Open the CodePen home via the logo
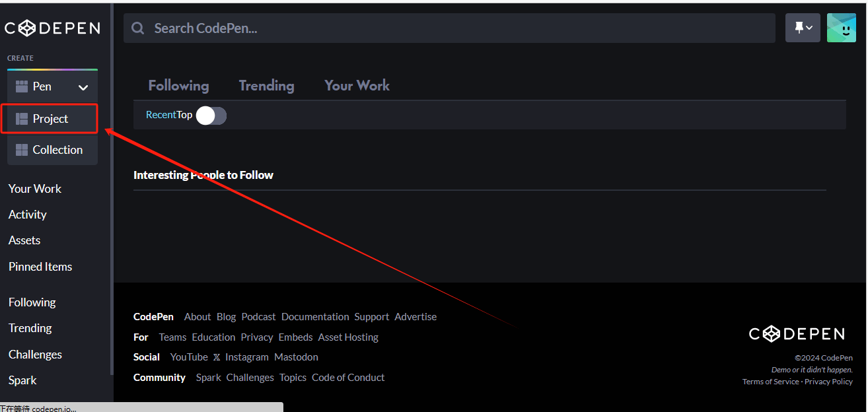868x412 pixels. (52, 28)
